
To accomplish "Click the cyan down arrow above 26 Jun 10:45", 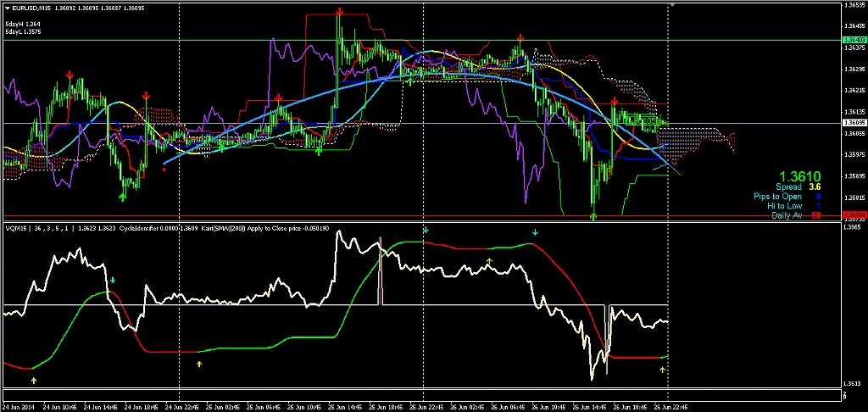I will point(535,232).
